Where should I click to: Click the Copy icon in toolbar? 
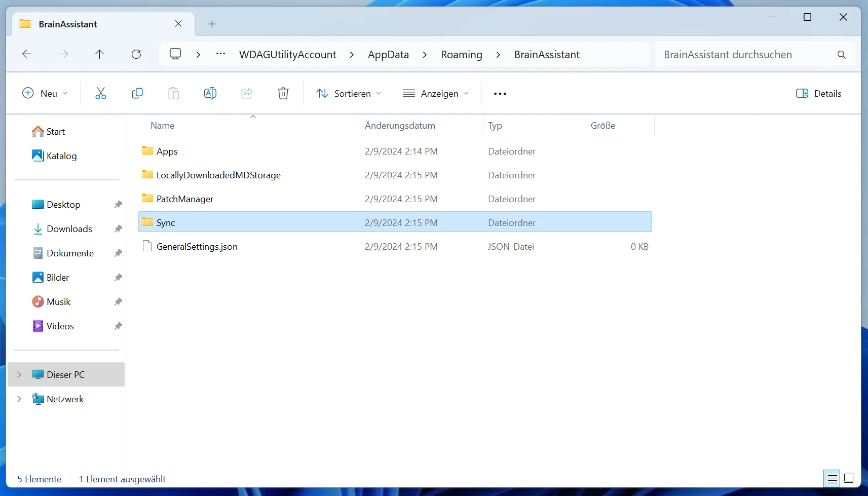[x=137, y=93]
